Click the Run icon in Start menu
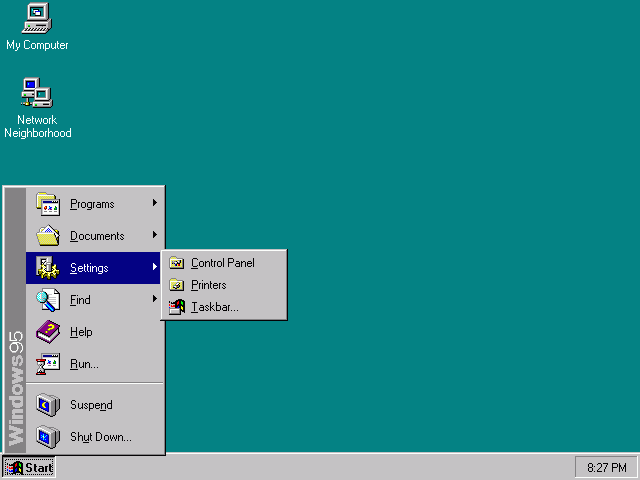Image resolution: width=640 pixels, height=480 pixels. tap(48, 364)
